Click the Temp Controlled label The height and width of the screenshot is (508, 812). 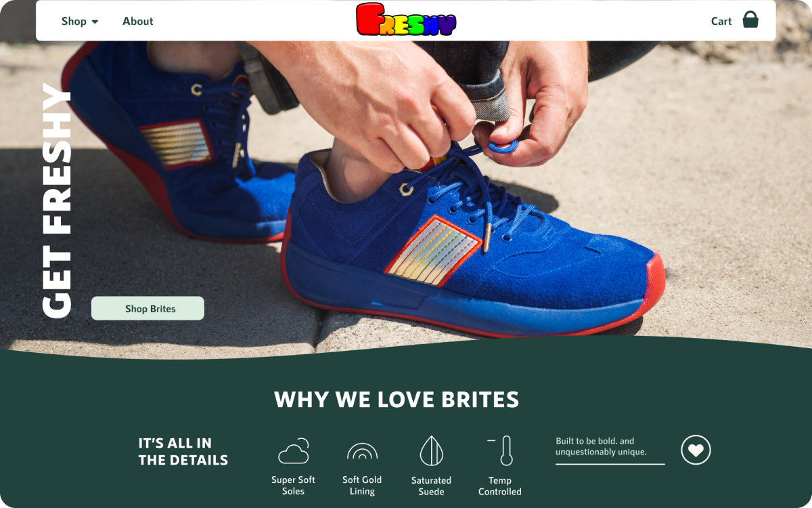pyautogui.click(x=500, y=486)
